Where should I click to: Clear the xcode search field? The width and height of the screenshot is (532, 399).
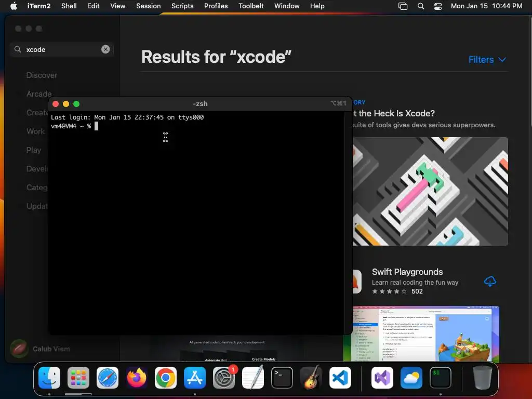(105, 49)
